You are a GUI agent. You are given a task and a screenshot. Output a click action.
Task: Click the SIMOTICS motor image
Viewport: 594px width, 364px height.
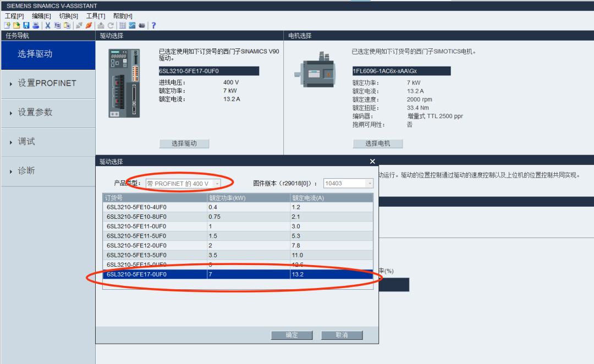click(315, 70)
